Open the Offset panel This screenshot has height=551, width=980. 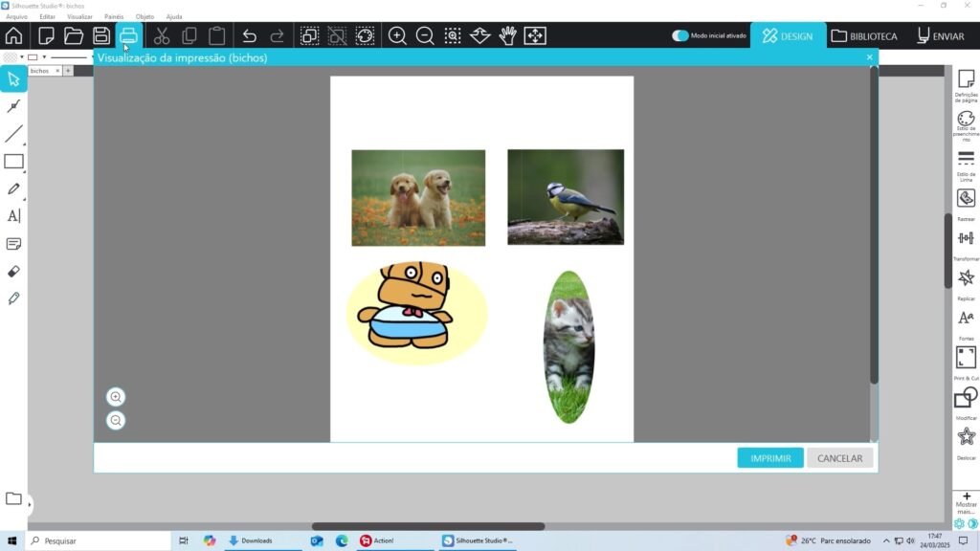pos(967,444)
